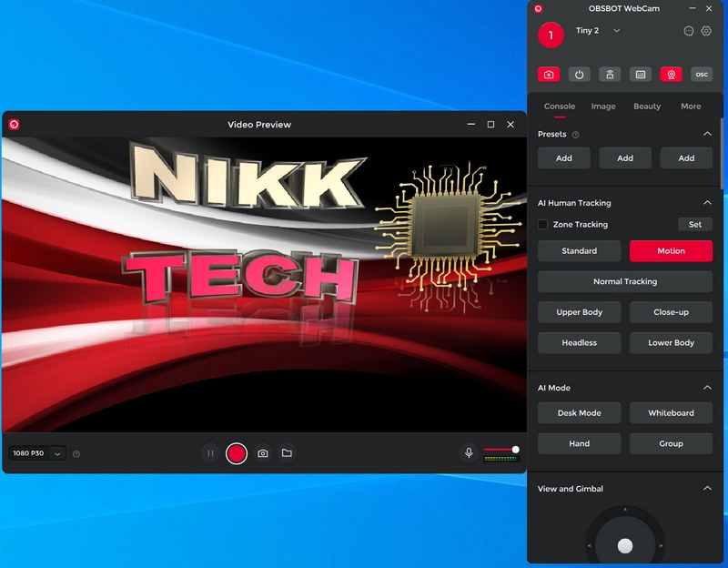Collapse the Presets section
728x568 pixels.
[707, 134]
